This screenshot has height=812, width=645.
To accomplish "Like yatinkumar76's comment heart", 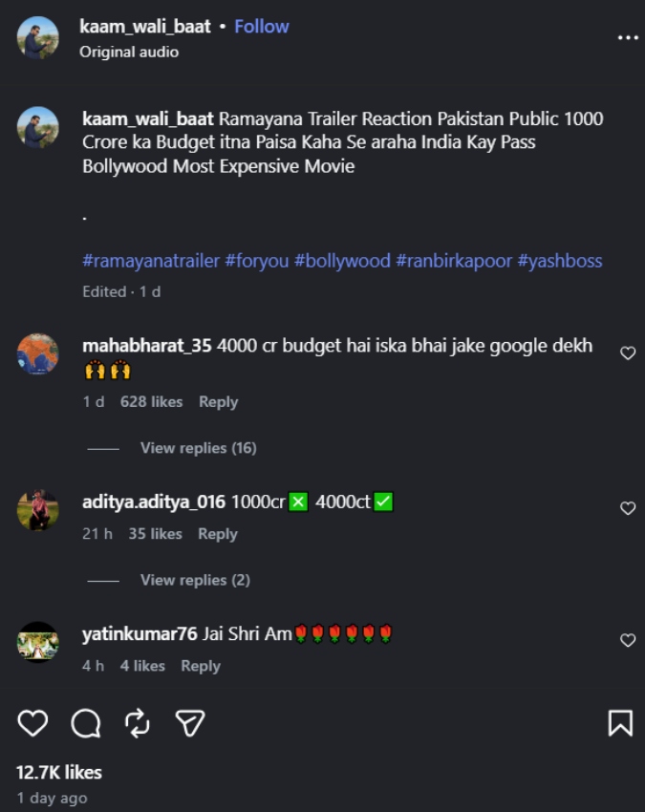I will click(x=628, y=640).
